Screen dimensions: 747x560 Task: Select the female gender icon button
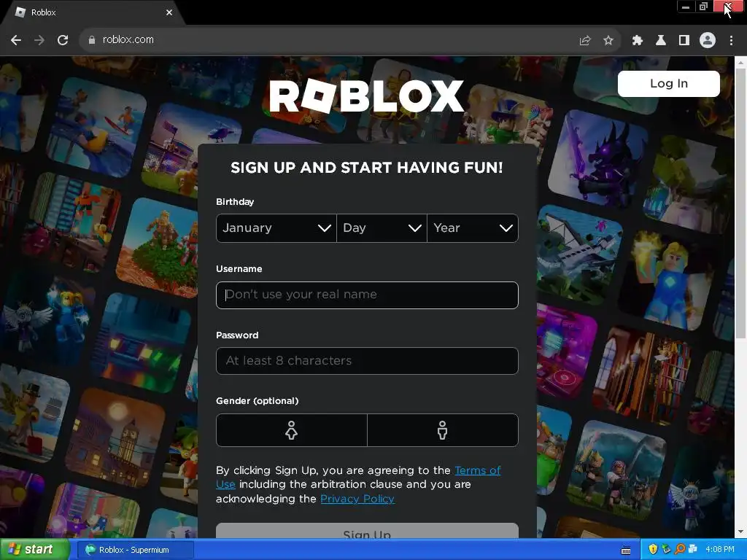(292, 430)
